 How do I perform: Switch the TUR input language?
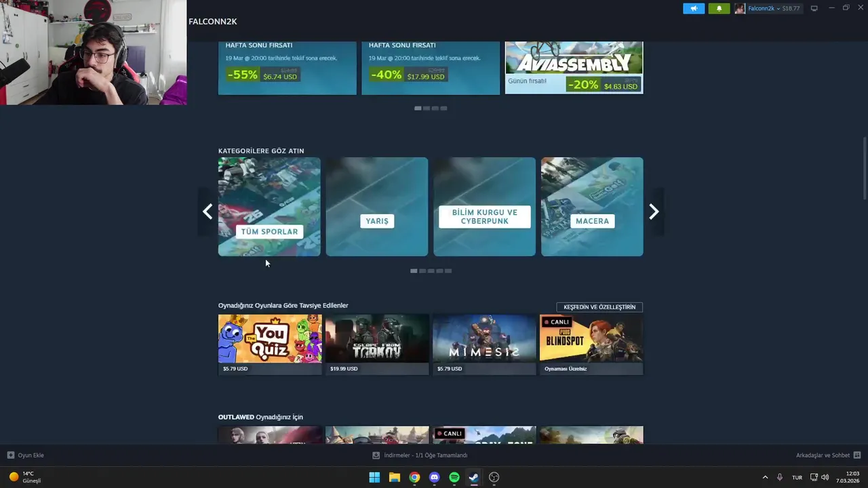[x=797, y=477]
